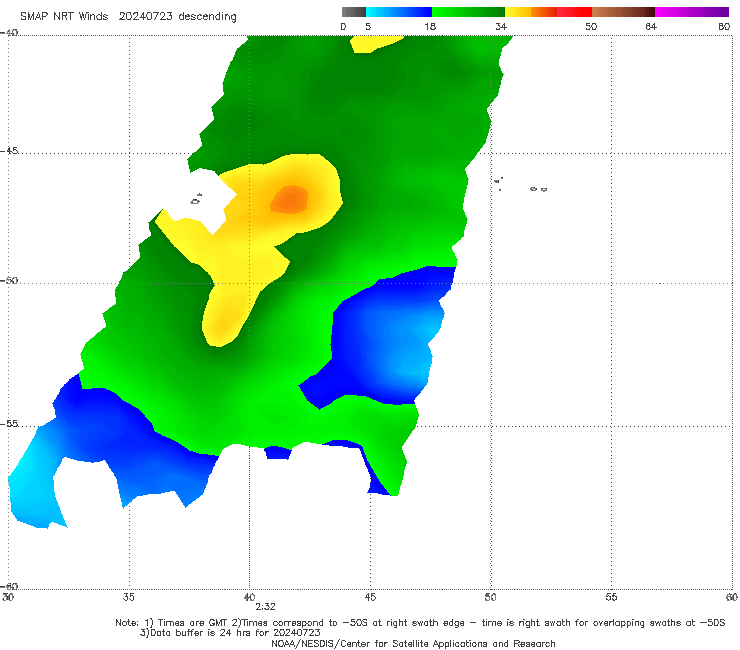740x650 pixels.
Task: Click the color bar label "80"
Action: point(724,26)
